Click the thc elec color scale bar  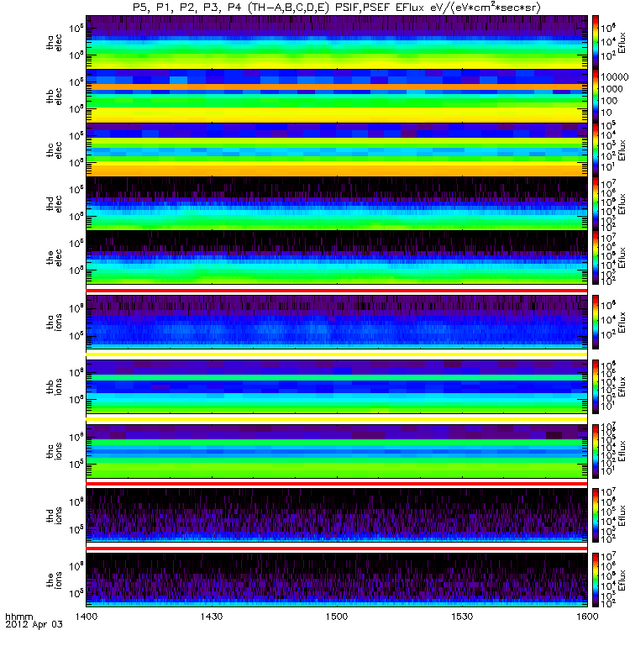point(596,150)
